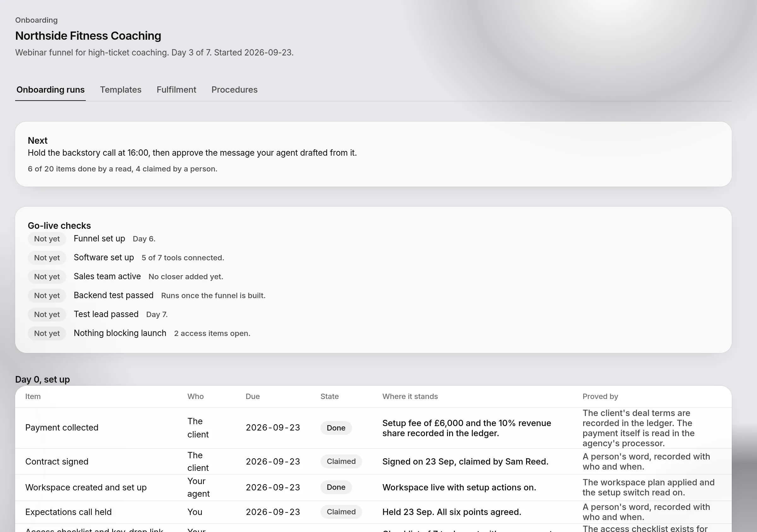Click the Item column header
This screenshot has height=532, width=757.
[x=33, y=396]
